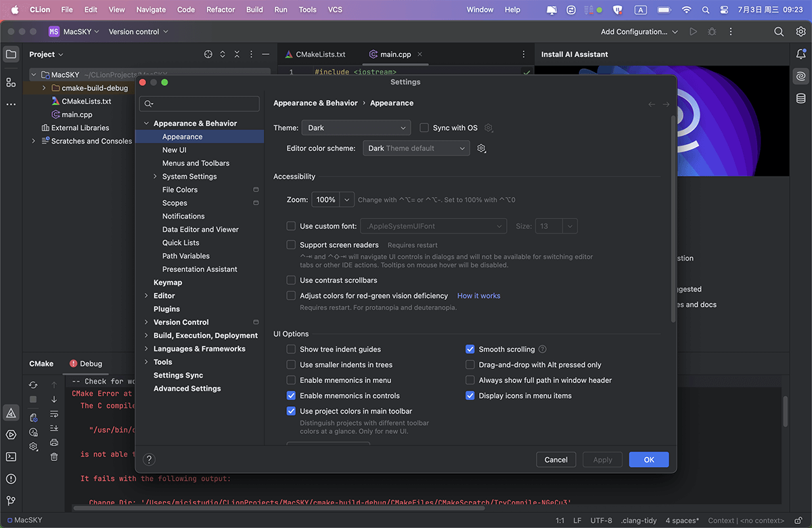Open the Editor color scheme dropdown
812x528 pixels.
click(x=416, y=148)
